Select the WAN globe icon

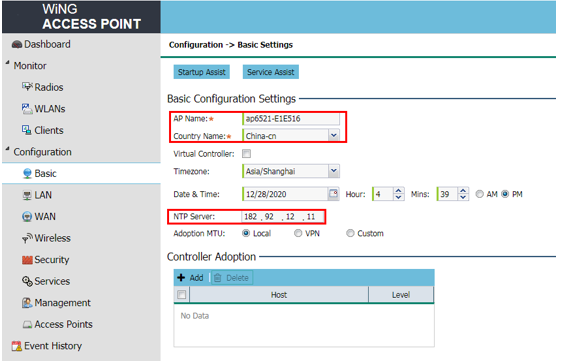(x=27, y=216)
